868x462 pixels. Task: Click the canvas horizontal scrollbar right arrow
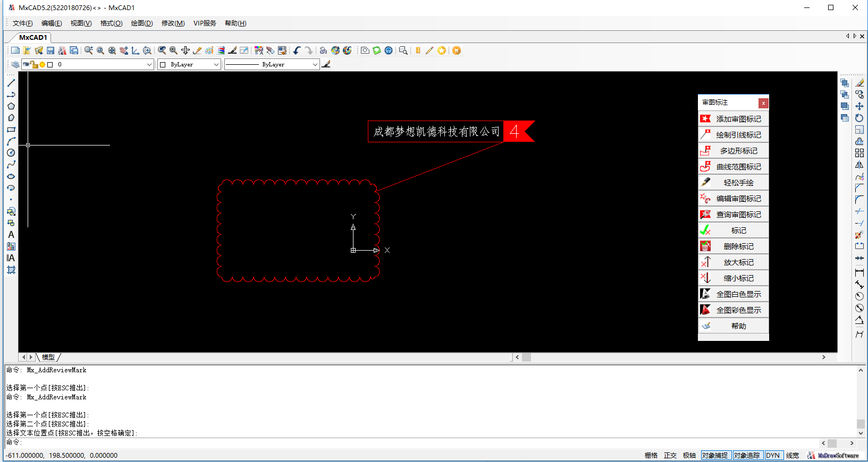click(x=824, y=357)
